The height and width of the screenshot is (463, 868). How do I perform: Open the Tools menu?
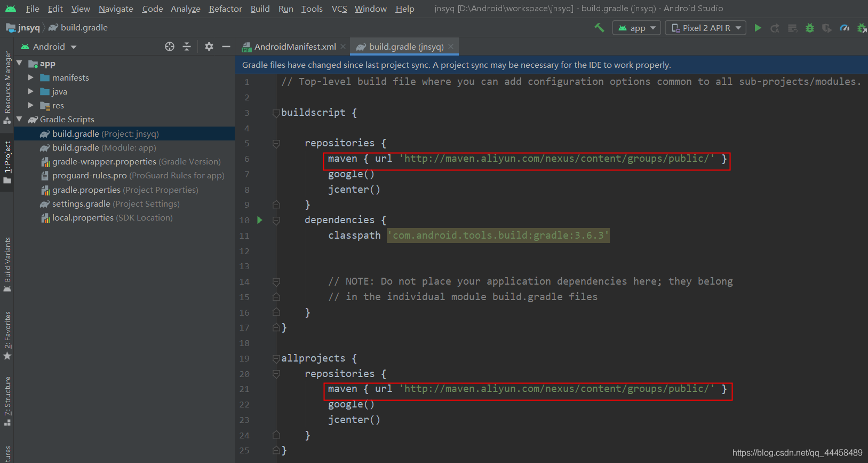pos(312,9)
